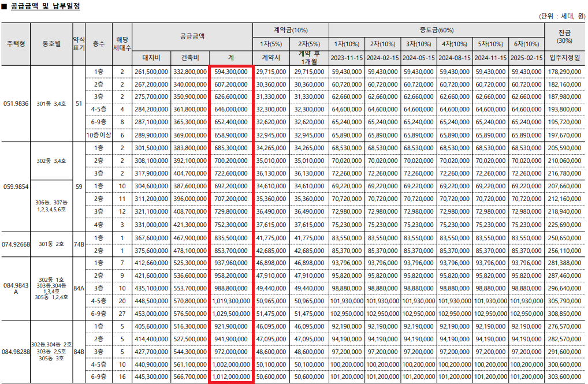Select the 대지비 sub-header

pyautogui.click(x=151, y=58)
